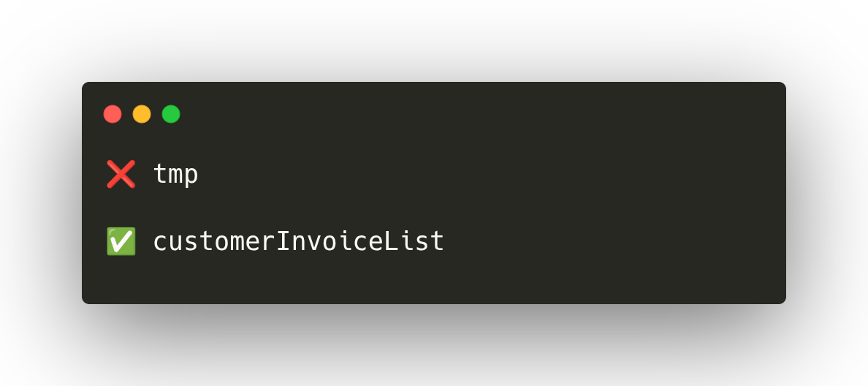
Task: Click the letter p ending tmp
Action: coord(191,177)
